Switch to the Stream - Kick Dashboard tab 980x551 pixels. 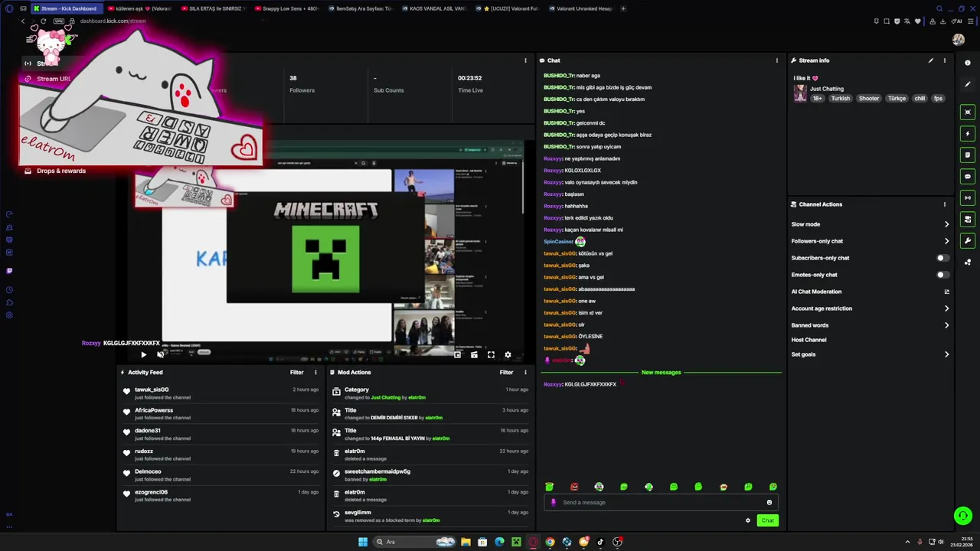66,8
